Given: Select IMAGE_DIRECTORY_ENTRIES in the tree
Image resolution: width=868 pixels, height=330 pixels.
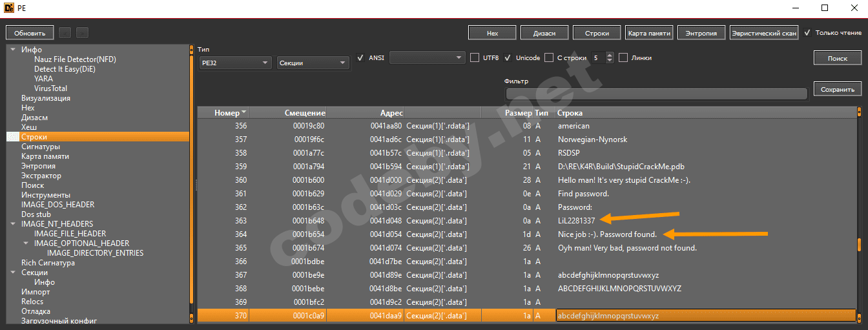Looking at the screenshot, I should click(95, 253).
